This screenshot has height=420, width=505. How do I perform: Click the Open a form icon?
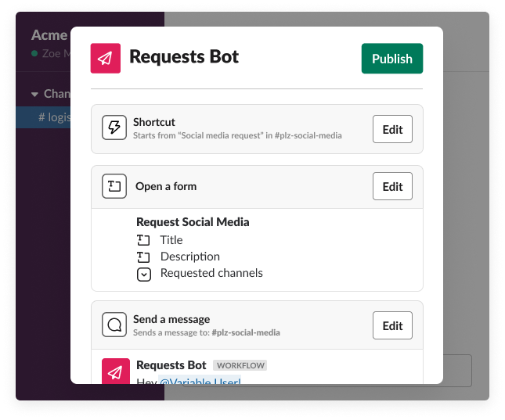point(114,186)
